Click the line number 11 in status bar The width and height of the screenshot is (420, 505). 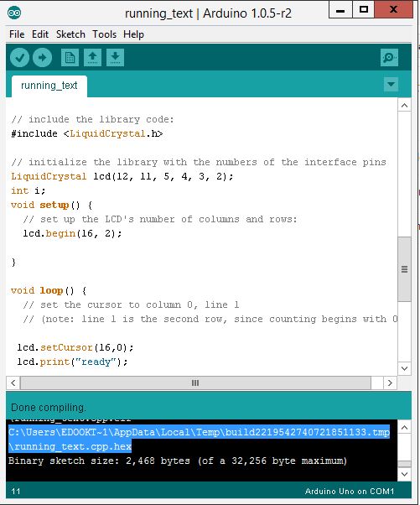16,491
